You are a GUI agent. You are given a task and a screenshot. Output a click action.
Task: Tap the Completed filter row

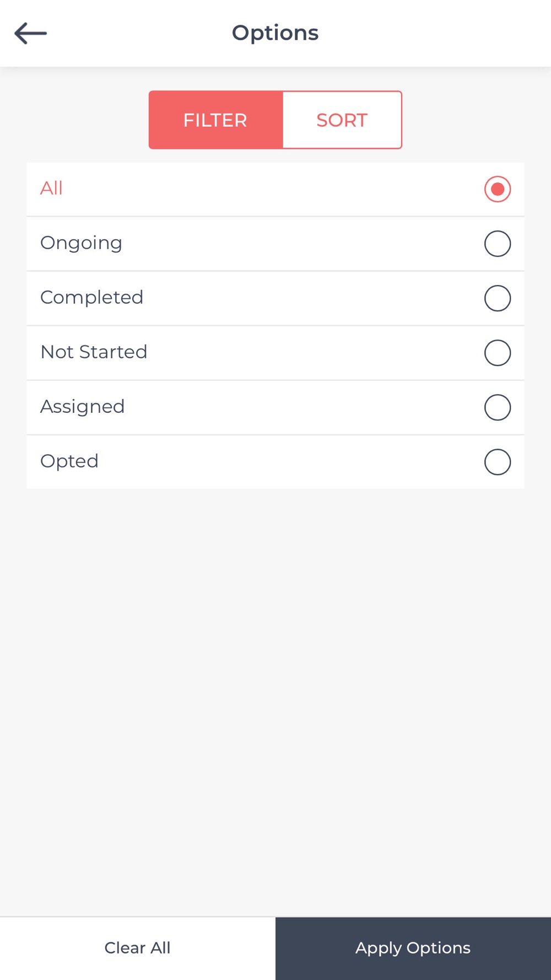click(x=275, y=298)
